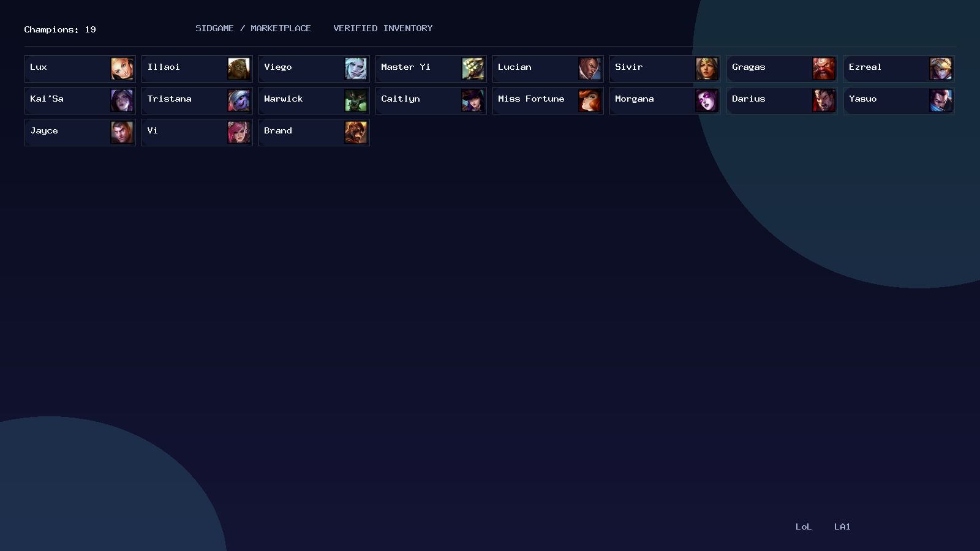Viewport: 980px width, 551px height.
Task: Select the Ezreal name text
Action: pyautogui.click(x=865, y=67)
